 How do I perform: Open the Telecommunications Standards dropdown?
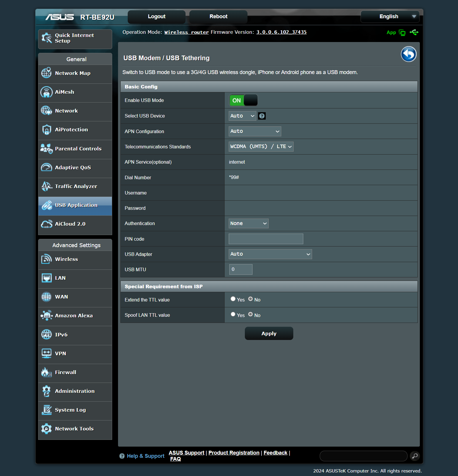(261, 147)
